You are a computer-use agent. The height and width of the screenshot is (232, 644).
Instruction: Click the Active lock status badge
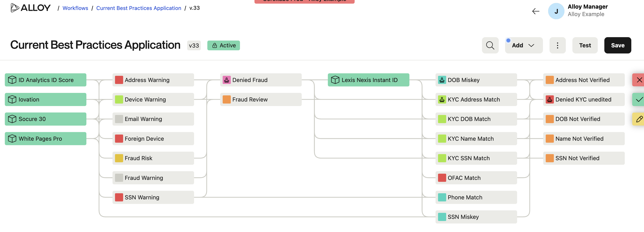223,45
